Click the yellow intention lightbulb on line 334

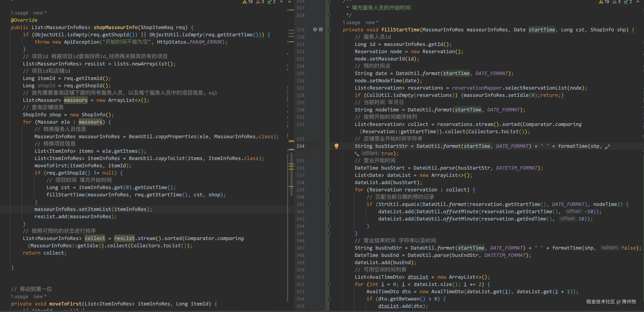click(x=337, y=146)
